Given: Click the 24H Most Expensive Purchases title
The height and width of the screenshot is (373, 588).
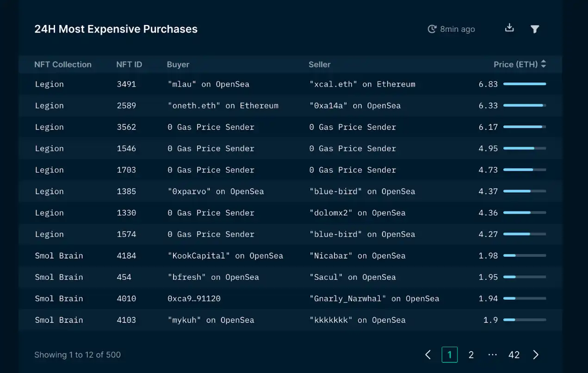Looking at the screenshot, I should coord(116,29).
